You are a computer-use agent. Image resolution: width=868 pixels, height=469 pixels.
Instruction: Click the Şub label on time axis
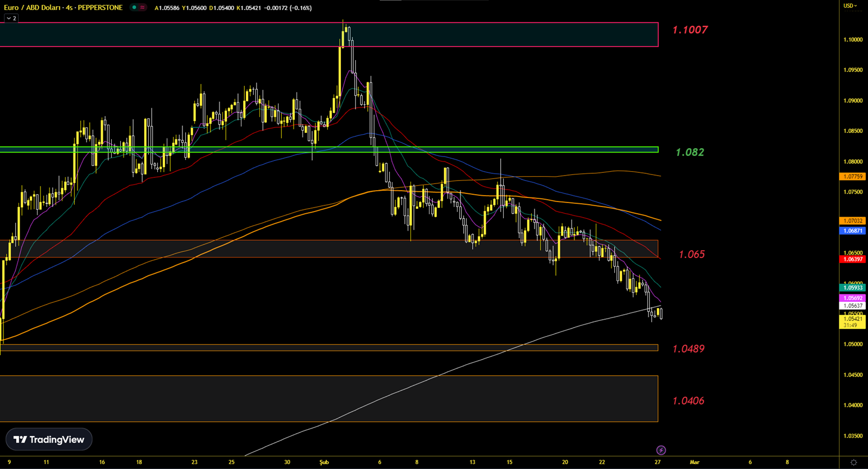tap(324, 462)
